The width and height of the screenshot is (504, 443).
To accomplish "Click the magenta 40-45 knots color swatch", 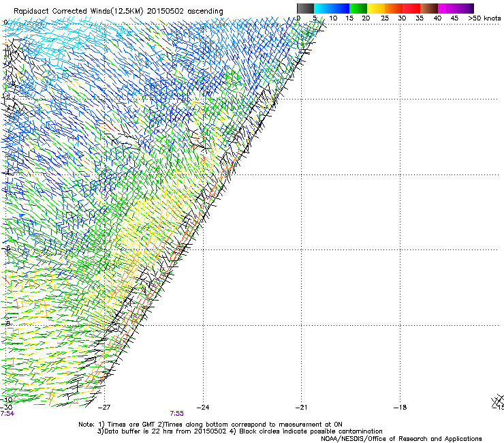I will point(447,8).
